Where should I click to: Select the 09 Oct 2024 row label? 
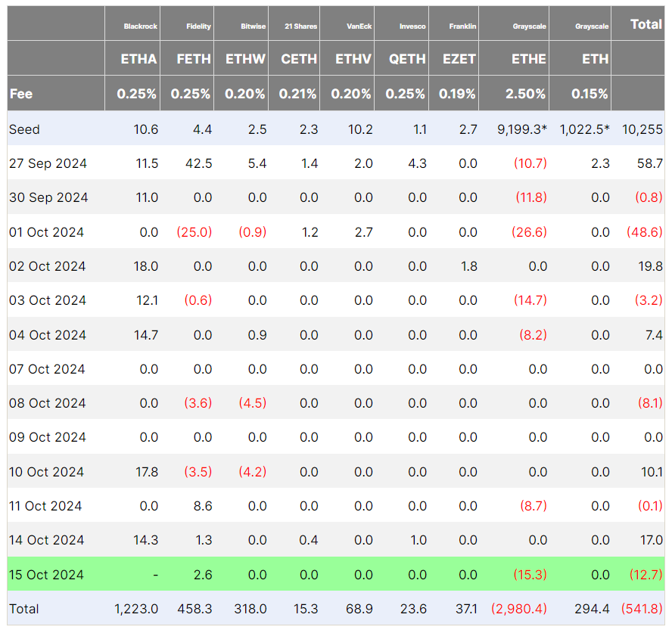pyautogui.click(x=48, y=437)
